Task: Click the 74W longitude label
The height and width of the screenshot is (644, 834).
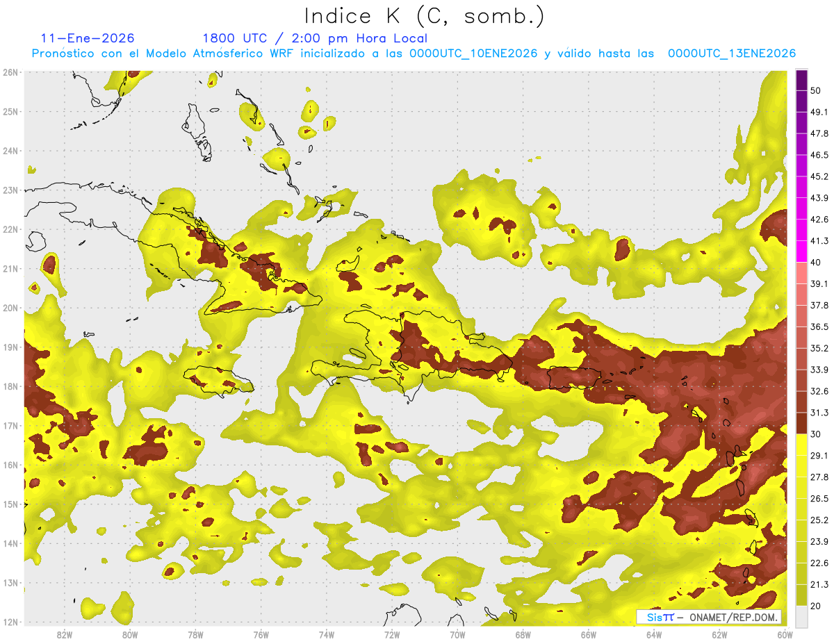Action: click(327, 635)
